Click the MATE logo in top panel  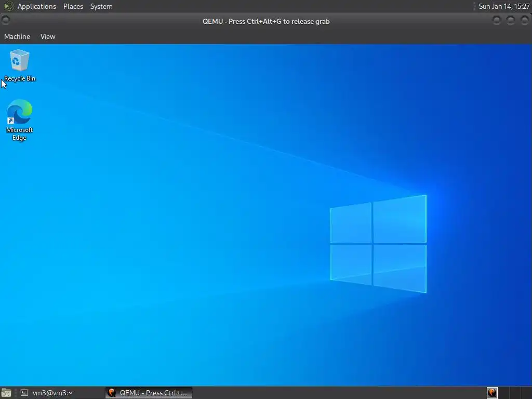pyautogui.click(x=8, y=6)
